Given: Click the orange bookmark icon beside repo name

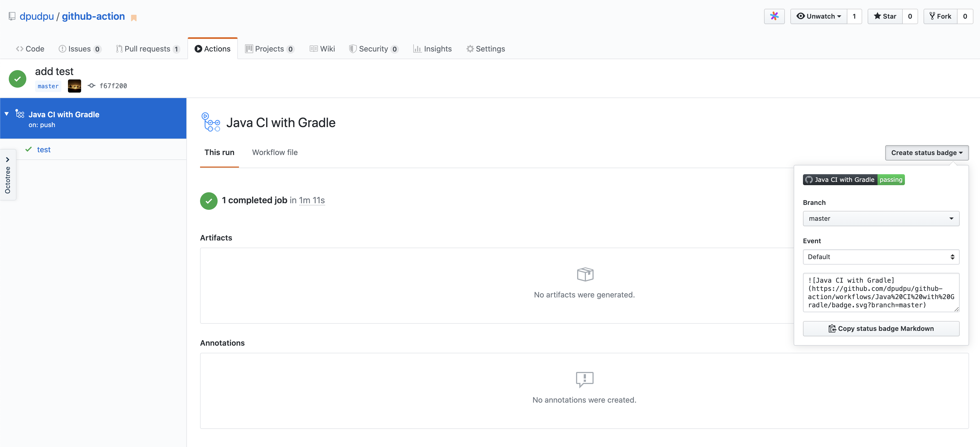Looking at the screenshot, I should coord(133,18).
